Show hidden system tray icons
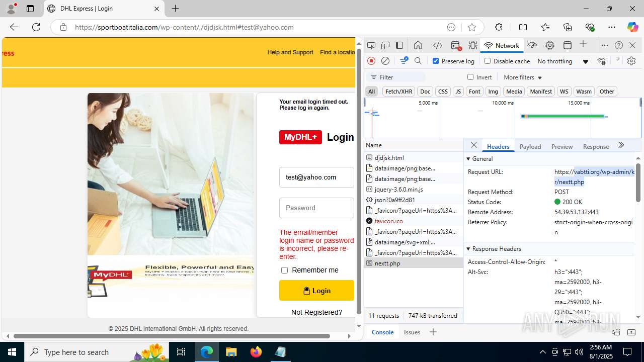Viewport: 644px width, 362px height. coord(542,352)
